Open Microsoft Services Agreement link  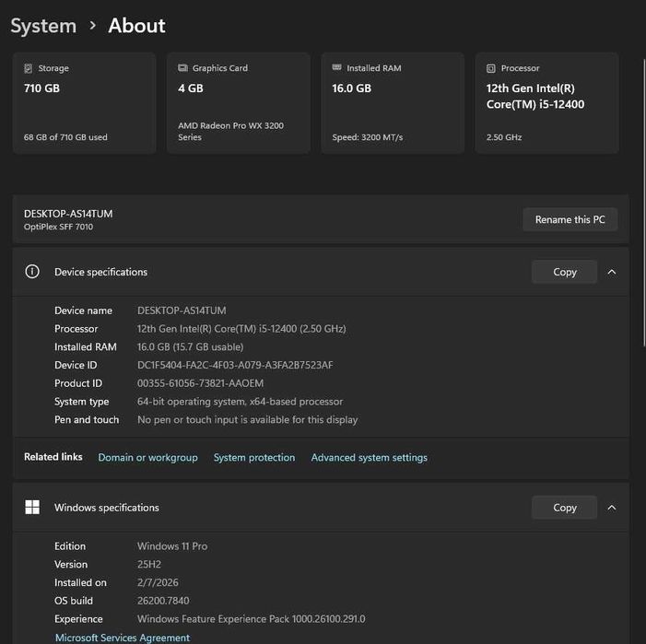coord(123,638)
